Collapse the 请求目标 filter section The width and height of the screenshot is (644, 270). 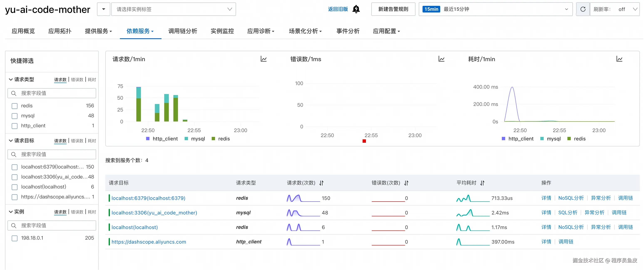[x=11, y=141]
